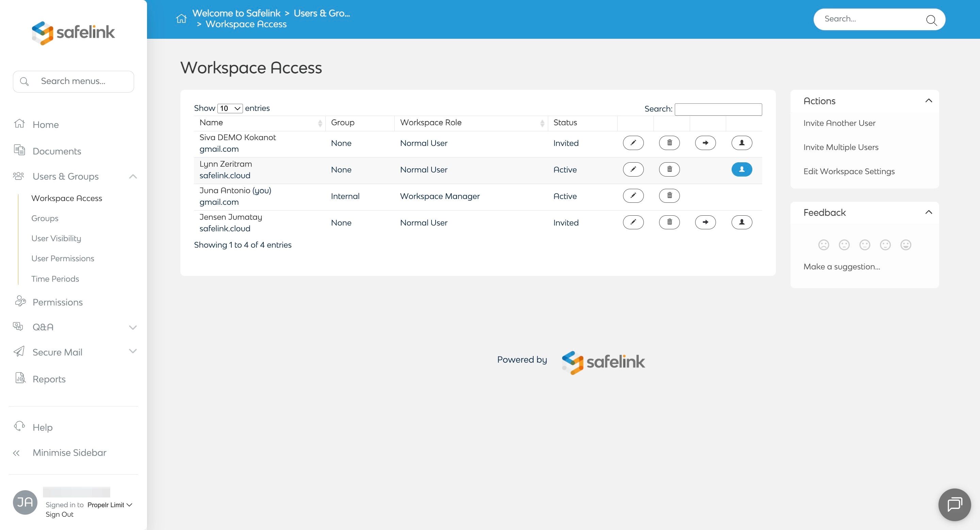Open the chat widget bubble icon
This screenshot has width=980, height=530.
(954, 504)
